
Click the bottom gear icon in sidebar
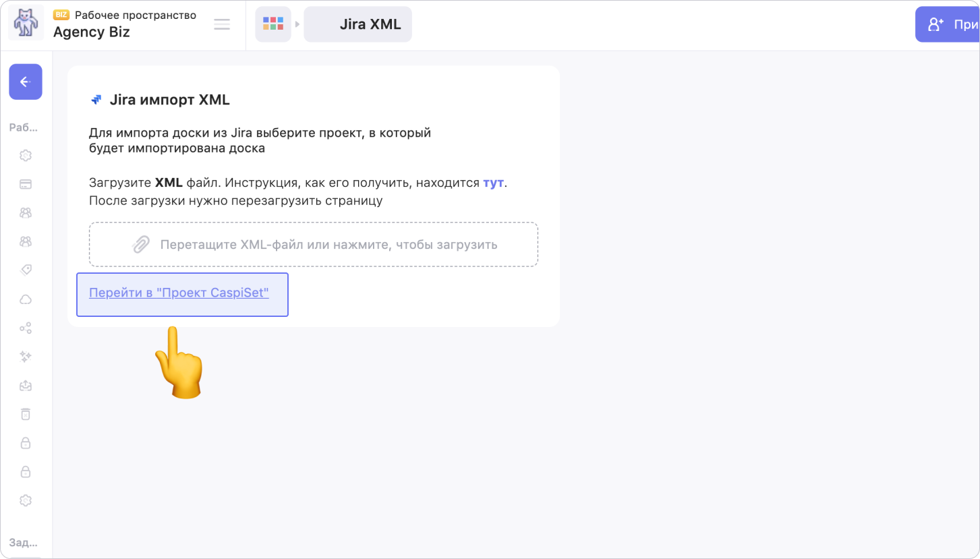[x=26, y=500]
